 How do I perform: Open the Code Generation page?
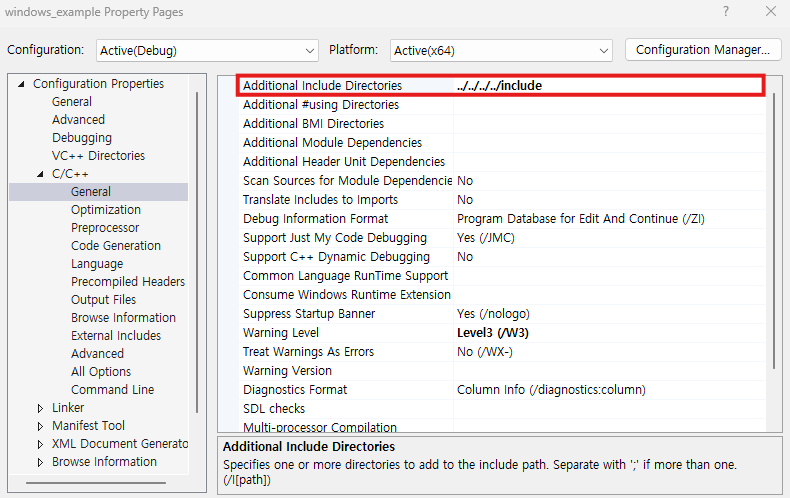tap(116, 246)
